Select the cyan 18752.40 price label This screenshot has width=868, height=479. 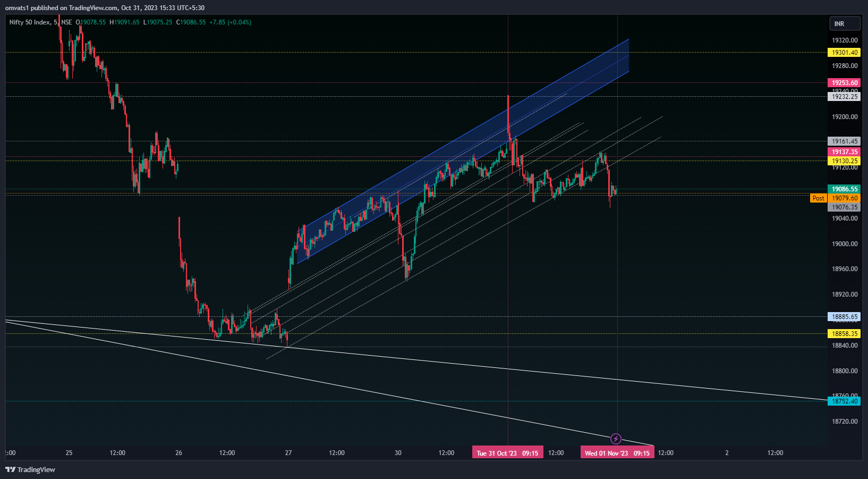(844, 401)
